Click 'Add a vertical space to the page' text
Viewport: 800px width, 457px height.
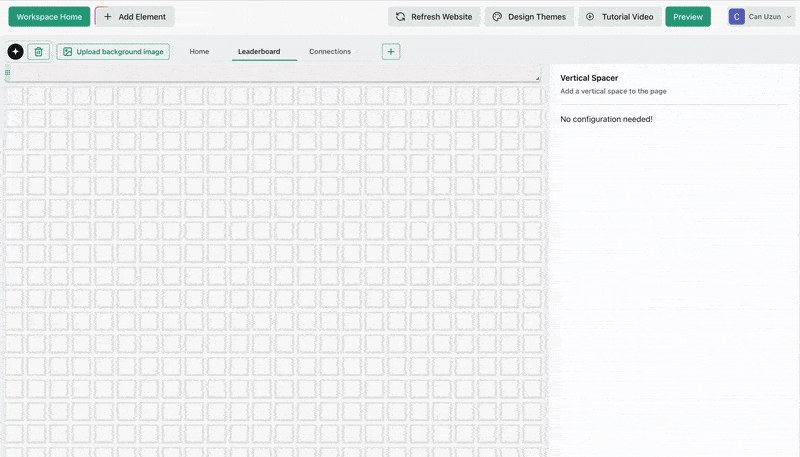613,91
